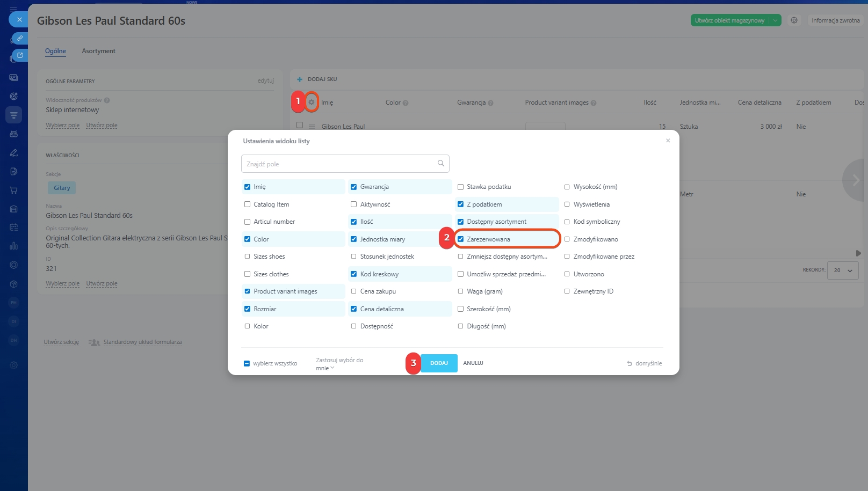Screen dimensions: 868x491
Task: Click the Utwórz obiekt magazynowy button
Action: pos(729,20)
